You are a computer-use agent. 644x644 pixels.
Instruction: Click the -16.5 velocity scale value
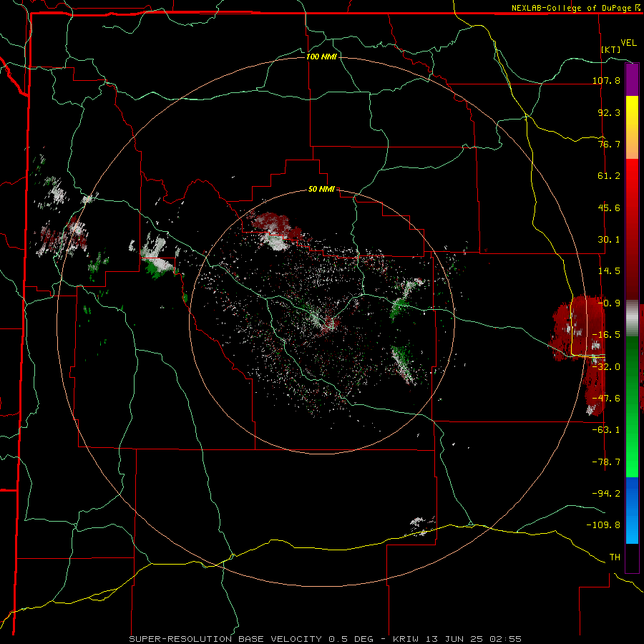point(606,335)
